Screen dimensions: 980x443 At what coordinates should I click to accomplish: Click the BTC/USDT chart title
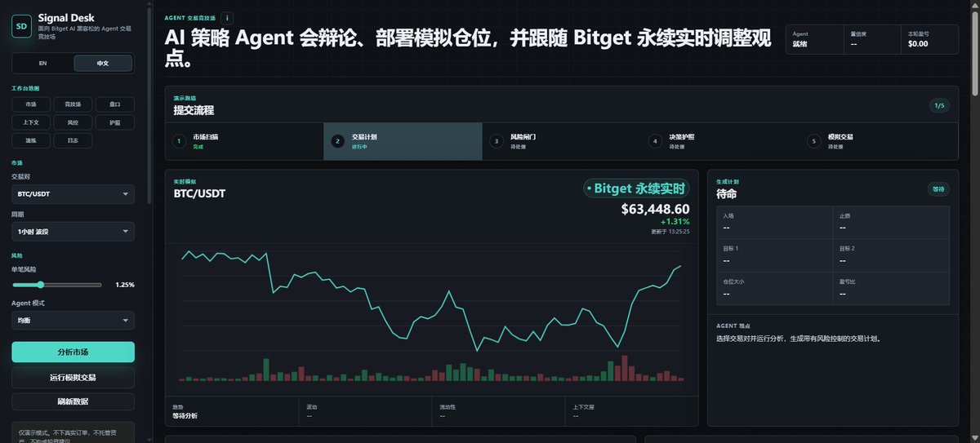199,194
